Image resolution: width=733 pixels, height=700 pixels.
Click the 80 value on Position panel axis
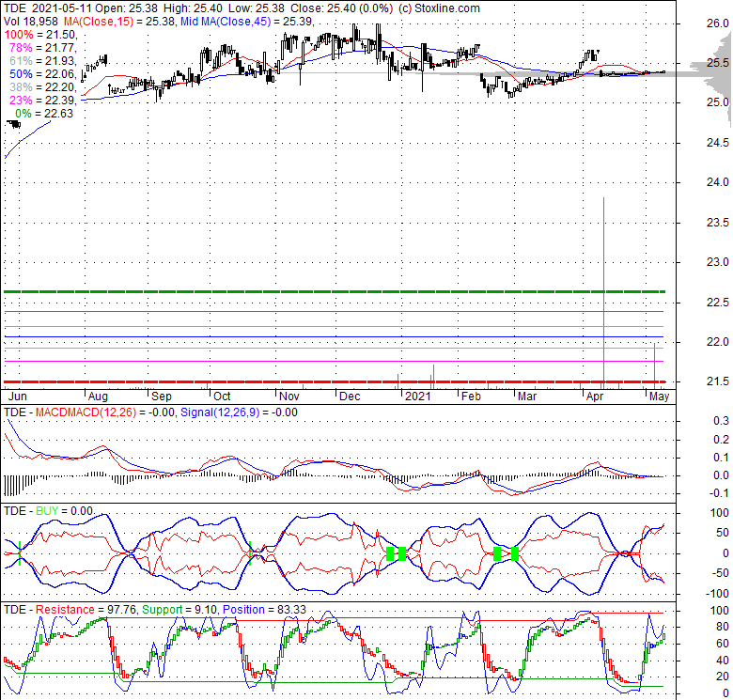pyautogui.click(x=723, y=627)
